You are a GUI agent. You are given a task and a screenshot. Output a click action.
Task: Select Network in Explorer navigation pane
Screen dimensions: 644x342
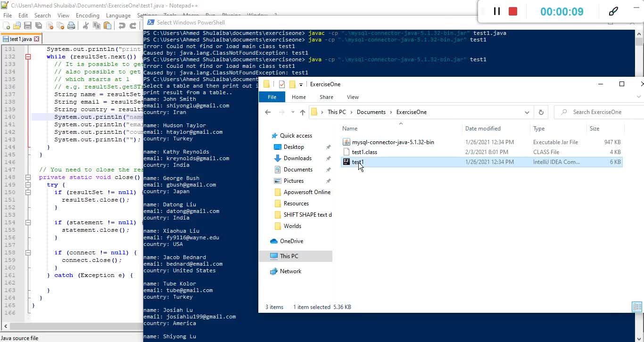(x=290, y=271)
